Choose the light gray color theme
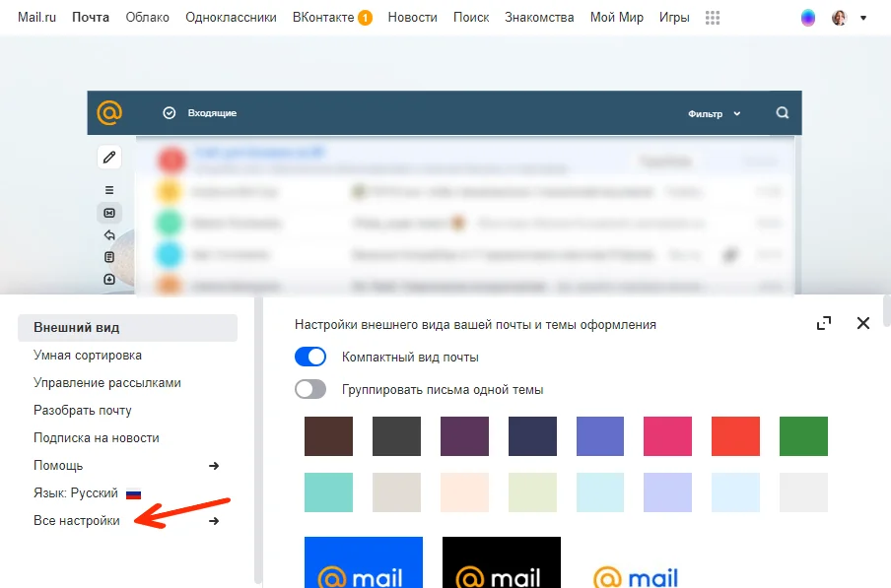Screen dimensions: 891x588 coord(803,492)
